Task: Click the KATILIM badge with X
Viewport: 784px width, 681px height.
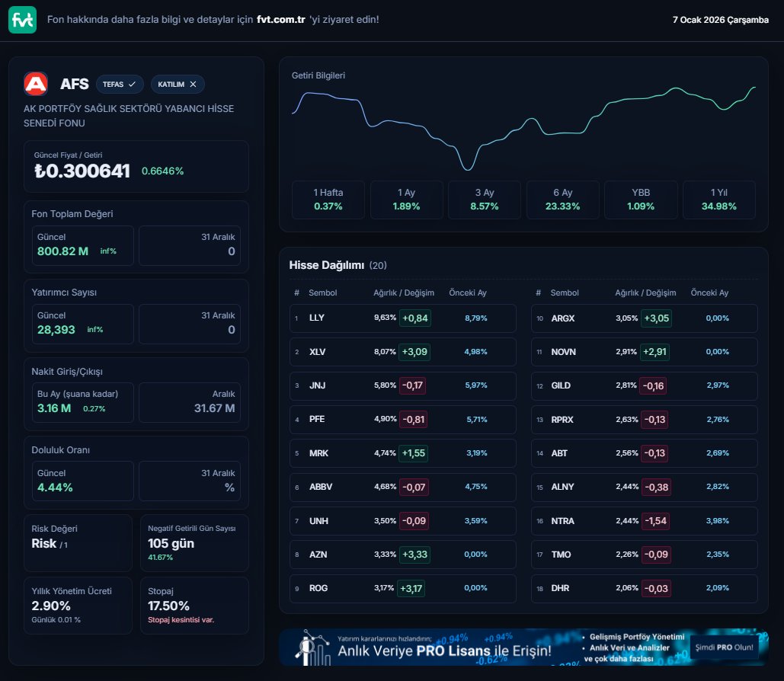Action: pyautogui.click(x=177, y=85)
